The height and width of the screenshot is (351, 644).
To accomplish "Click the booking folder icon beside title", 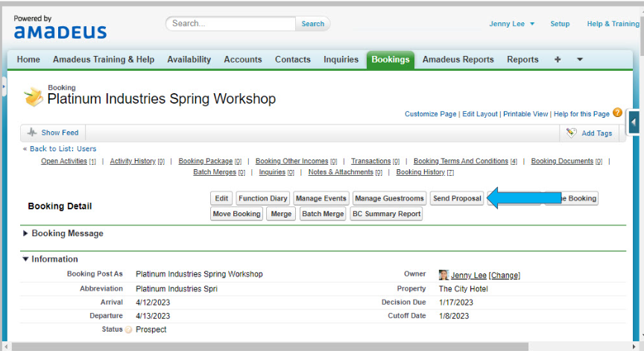I will point(34,96).
